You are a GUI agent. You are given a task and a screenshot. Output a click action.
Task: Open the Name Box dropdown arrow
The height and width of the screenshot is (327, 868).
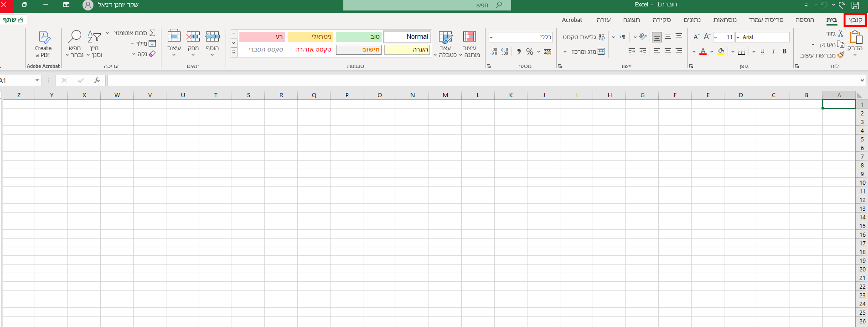pyautogui.click(x=37, y=80)
